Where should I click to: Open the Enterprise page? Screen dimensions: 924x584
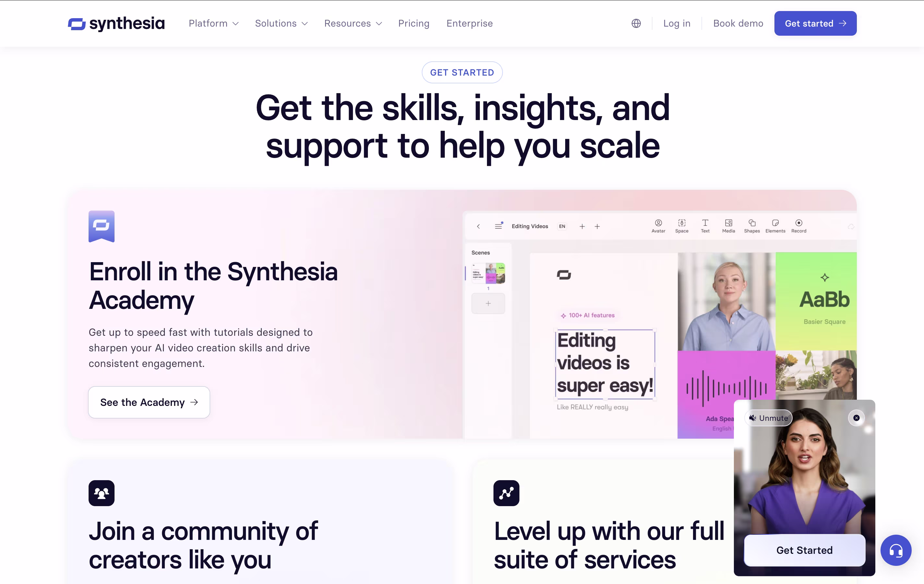point(469,23)
